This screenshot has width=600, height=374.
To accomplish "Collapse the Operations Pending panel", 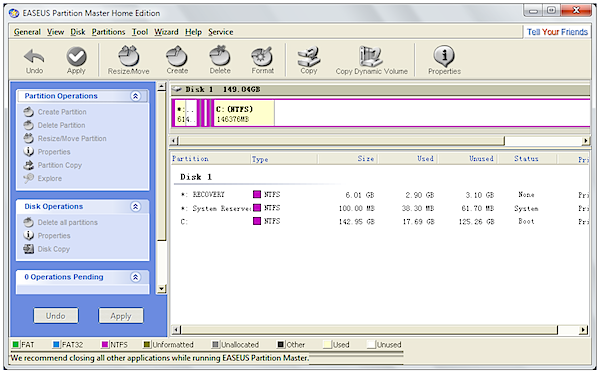I will [135, 277].
